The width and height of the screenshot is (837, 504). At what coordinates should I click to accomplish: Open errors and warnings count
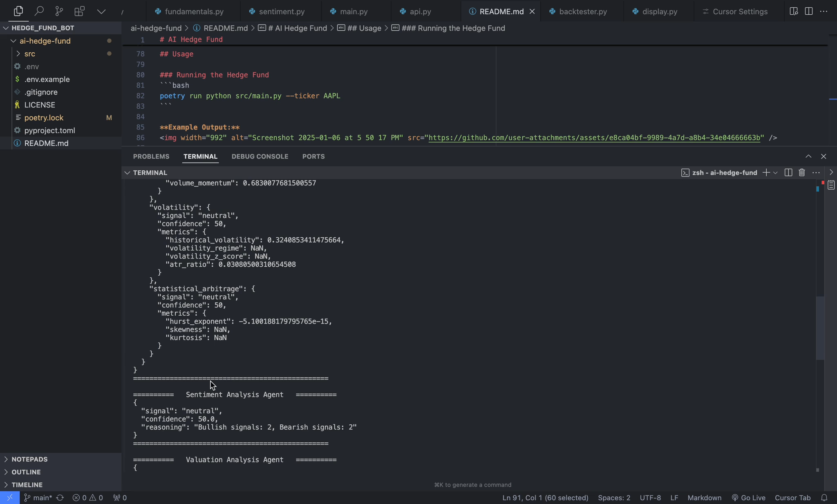(x=88, y=497)
